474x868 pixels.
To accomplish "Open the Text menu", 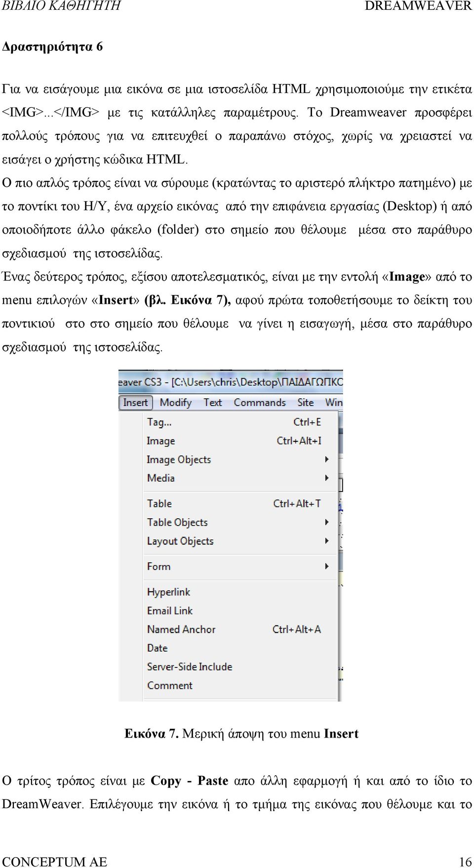I will (x=213, y=403).
